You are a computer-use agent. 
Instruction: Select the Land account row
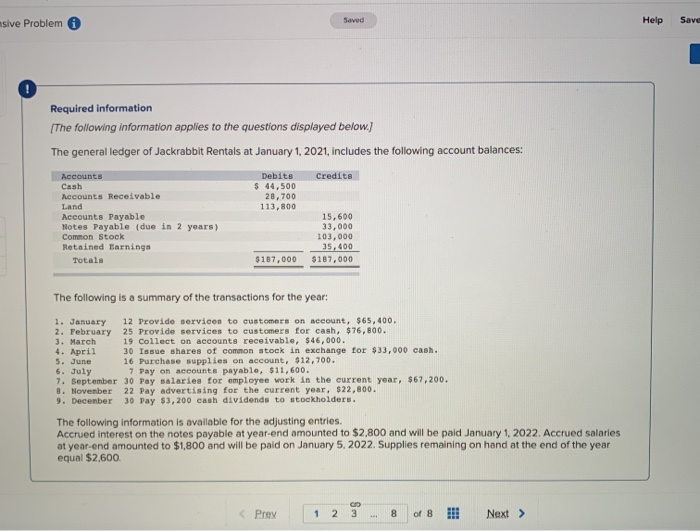point(205,206)
